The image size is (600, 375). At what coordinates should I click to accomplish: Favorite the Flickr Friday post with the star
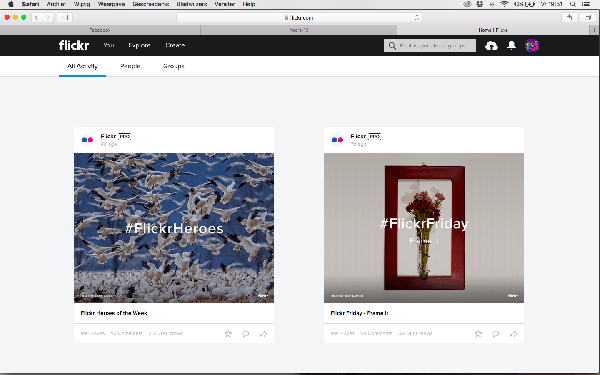478,334
